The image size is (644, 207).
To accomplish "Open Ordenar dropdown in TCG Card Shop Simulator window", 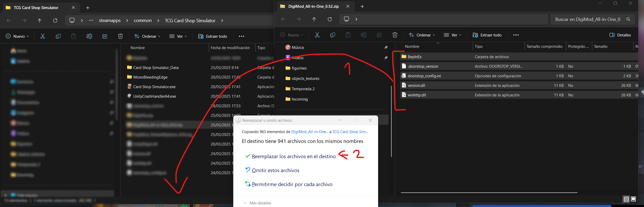I will tap(147, 36).
